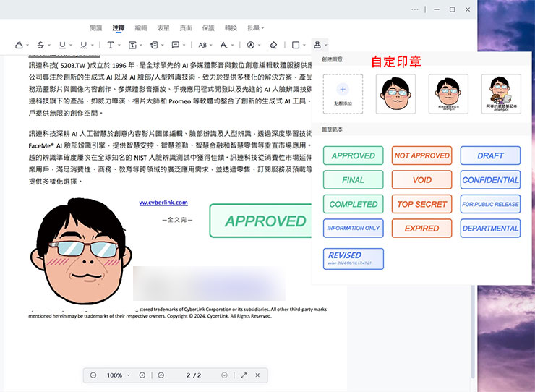Enter fullscreen with the expand arrows icon

coord(244,375)
